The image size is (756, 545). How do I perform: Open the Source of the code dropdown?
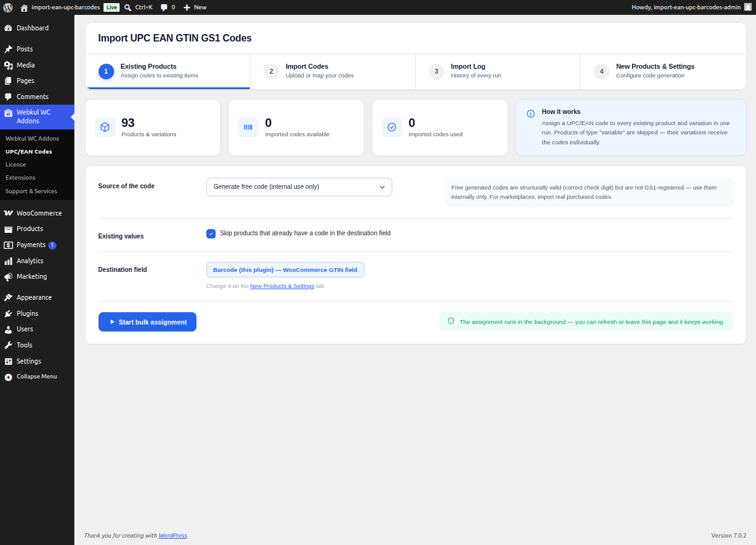pyautogui.click(x=299, y=186)
